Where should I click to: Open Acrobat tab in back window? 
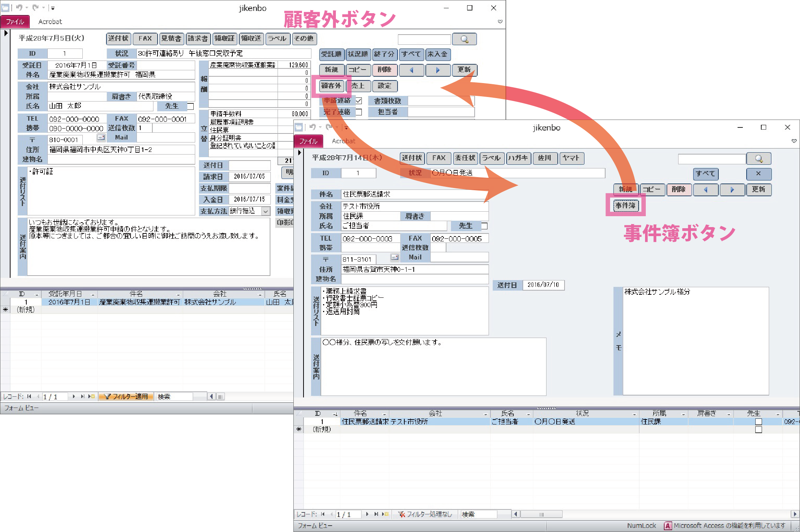50,22
